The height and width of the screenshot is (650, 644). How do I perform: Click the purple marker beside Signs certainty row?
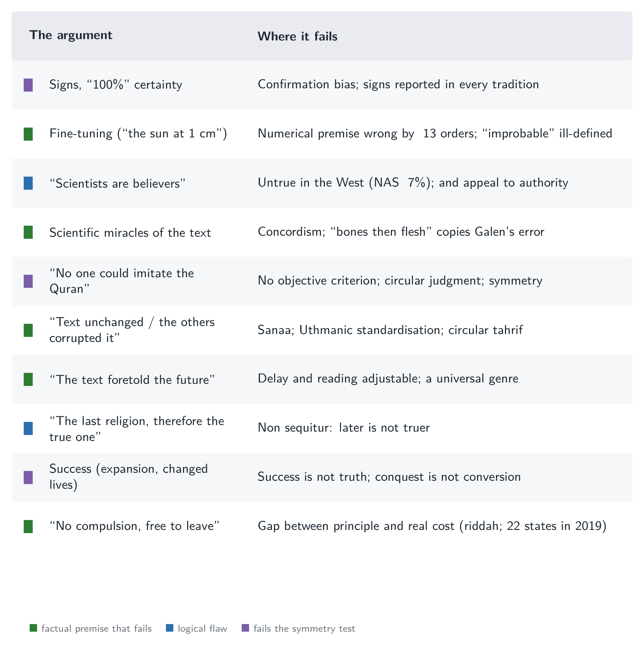point(28,85)
